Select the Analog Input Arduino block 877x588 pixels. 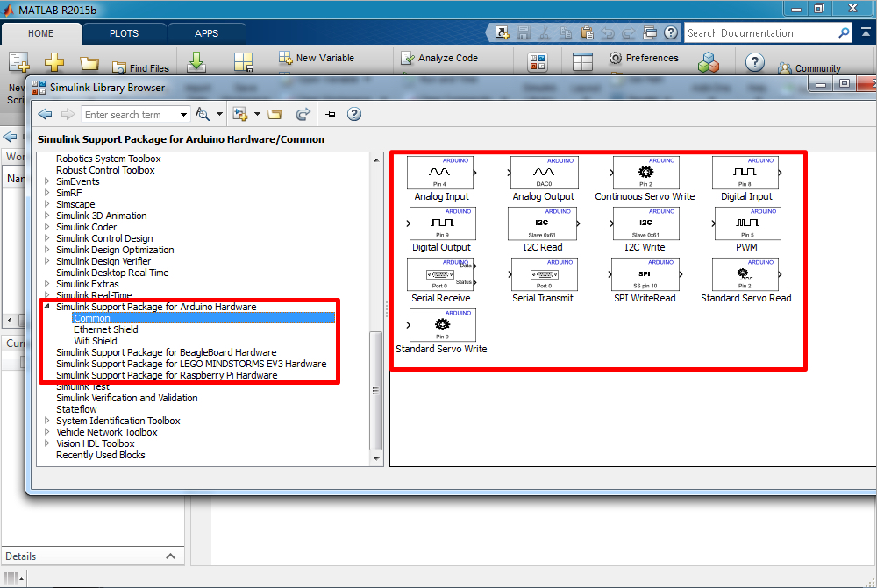tap(440, 173)
